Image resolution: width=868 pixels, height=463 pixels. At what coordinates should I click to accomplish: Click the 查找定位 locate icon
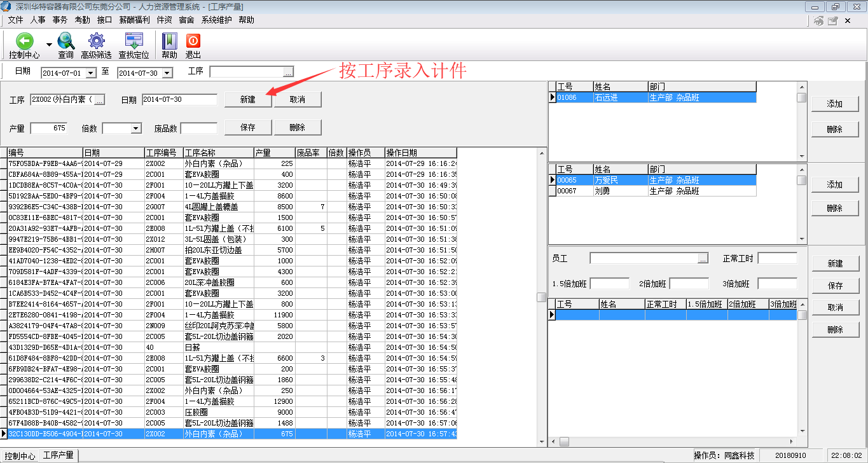134,41
